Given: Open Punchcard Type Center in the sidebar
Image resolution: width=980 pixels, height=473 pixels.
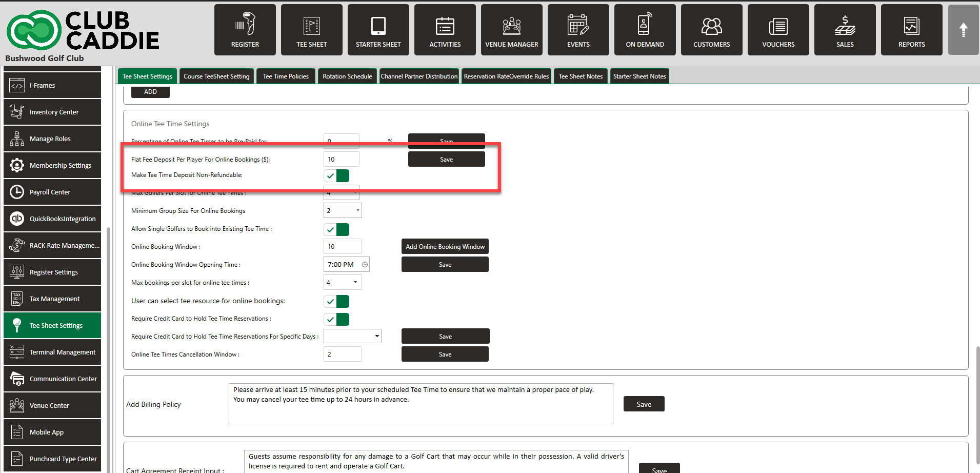Looking at the screenshot, I should pos(52,459).
